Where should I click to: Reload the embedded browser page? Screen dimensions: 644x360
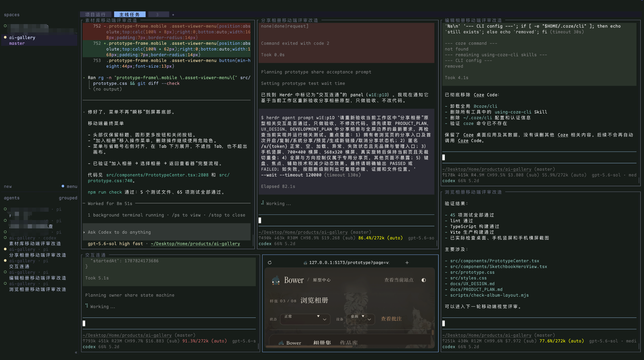coord(269,262)
